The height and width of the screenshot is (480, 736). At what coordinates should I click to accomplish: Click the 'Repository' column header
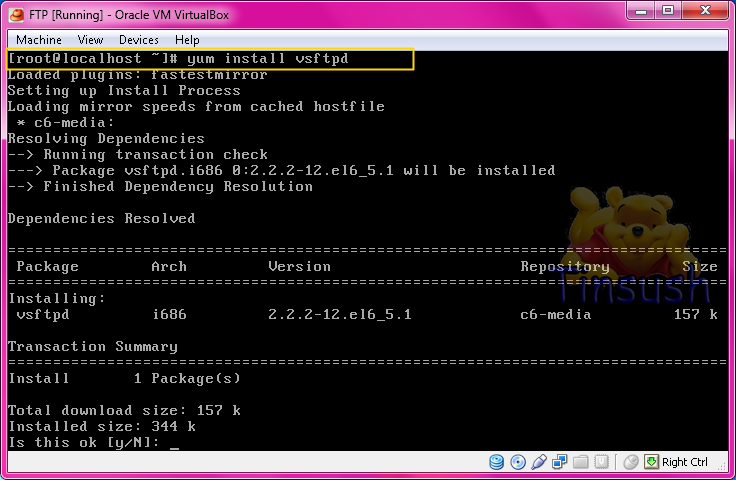[x=565, y=267]
